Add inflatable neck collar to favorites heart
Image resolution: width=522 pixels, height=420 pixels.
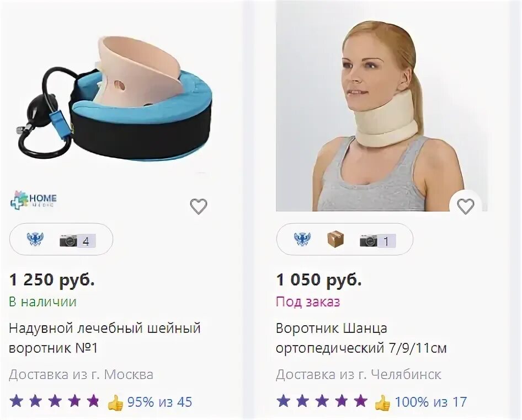tap(199, 206)
